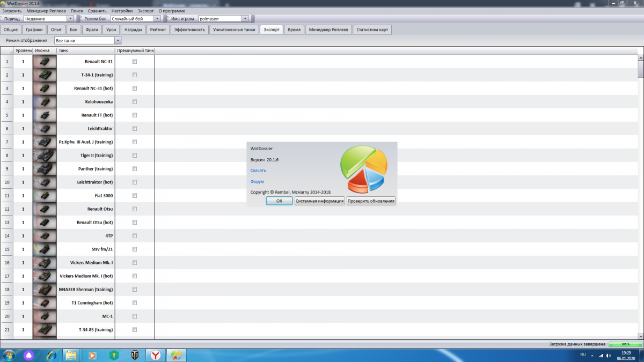Viewport: 644px width, 362px height.
Task: Click the Системная информация button
Action: [x=319, y=201]
